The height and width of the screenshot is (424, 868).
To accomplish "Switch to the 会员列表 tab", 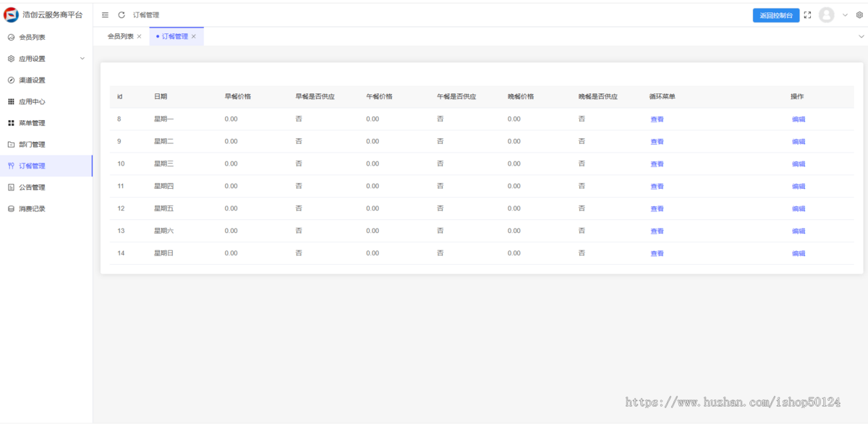I will coord(120,37).
